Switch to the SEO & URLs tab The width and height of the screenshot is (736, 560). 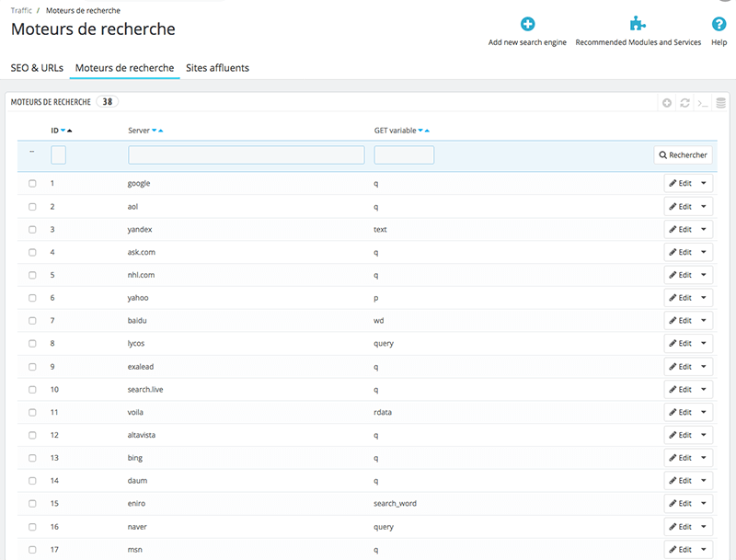[37, 68]
